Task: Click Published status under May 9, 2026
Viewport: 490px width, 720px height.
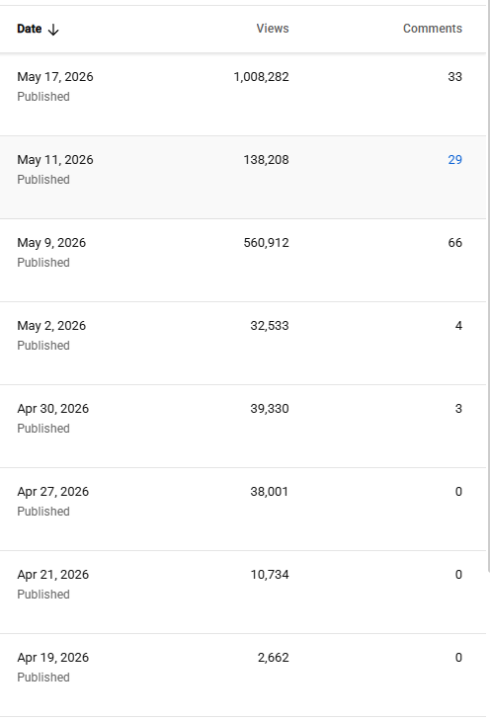Action: pos(43,263)
